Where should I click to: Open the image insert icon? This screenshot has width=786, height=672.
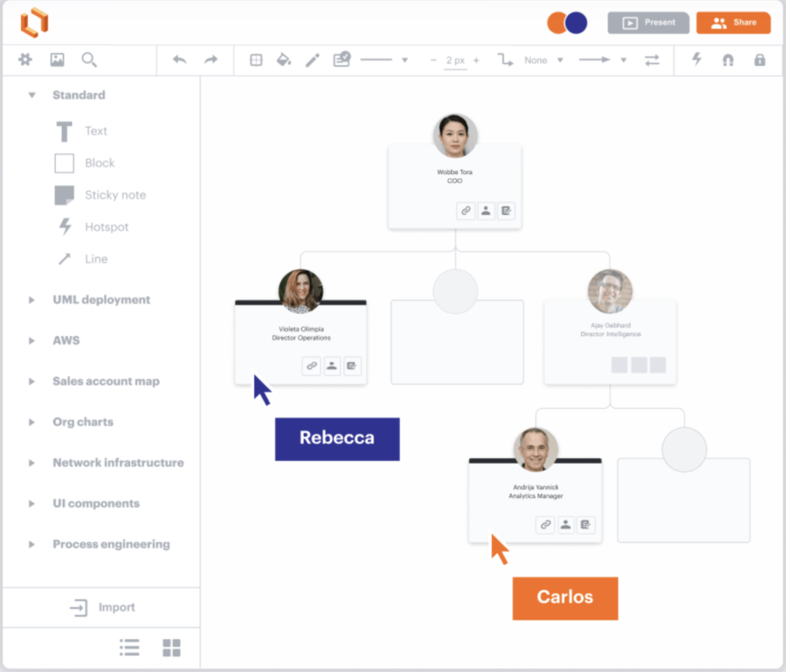click(x=57, y=60)
